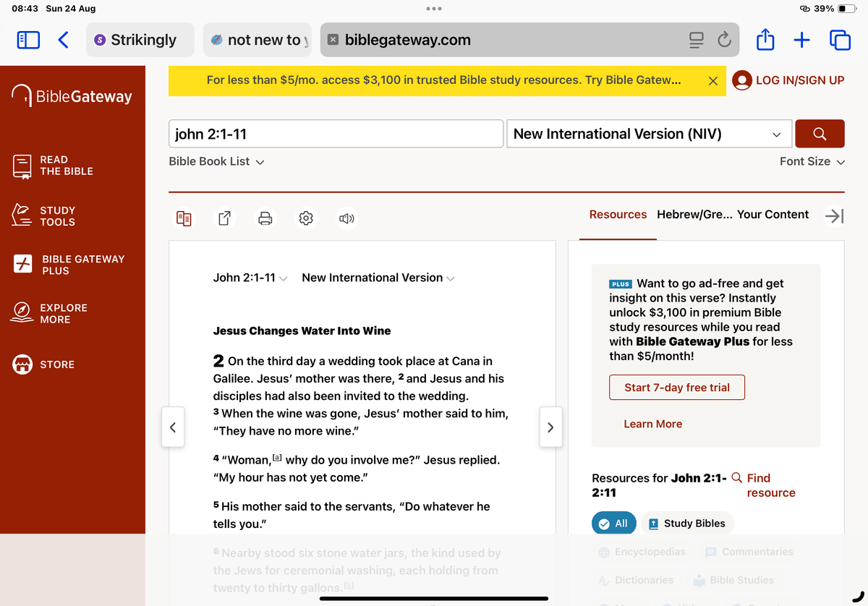Select the Resources tab
This screenshot has height=606, width=868.
click(x=618, y=215)
